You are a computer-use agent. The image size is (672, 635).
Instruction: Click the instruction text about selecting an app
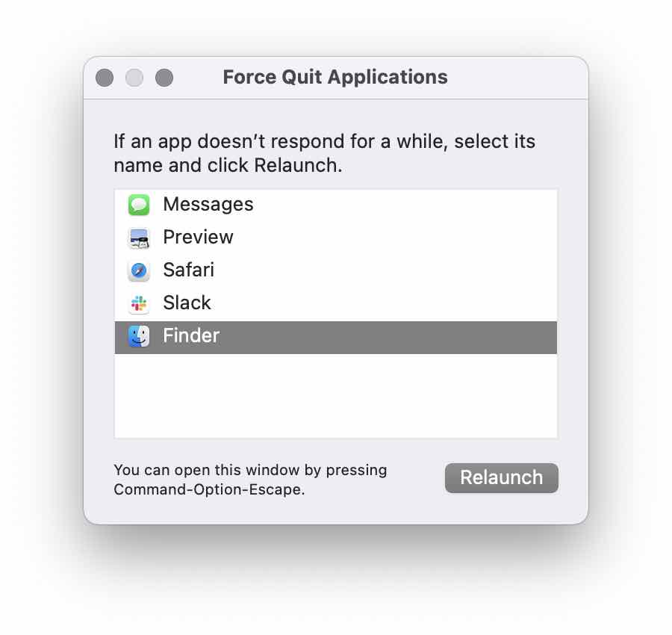click(325, 153)
